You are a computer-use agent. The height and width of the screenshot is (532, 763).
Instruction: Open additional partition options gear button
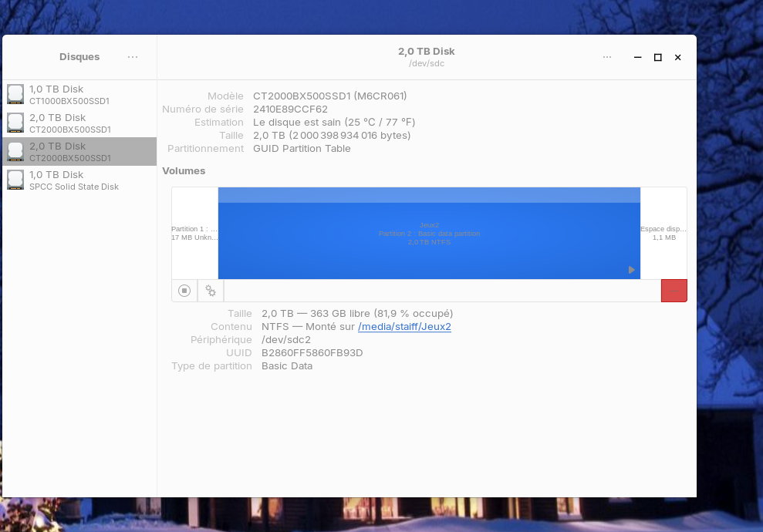point(211,291)
